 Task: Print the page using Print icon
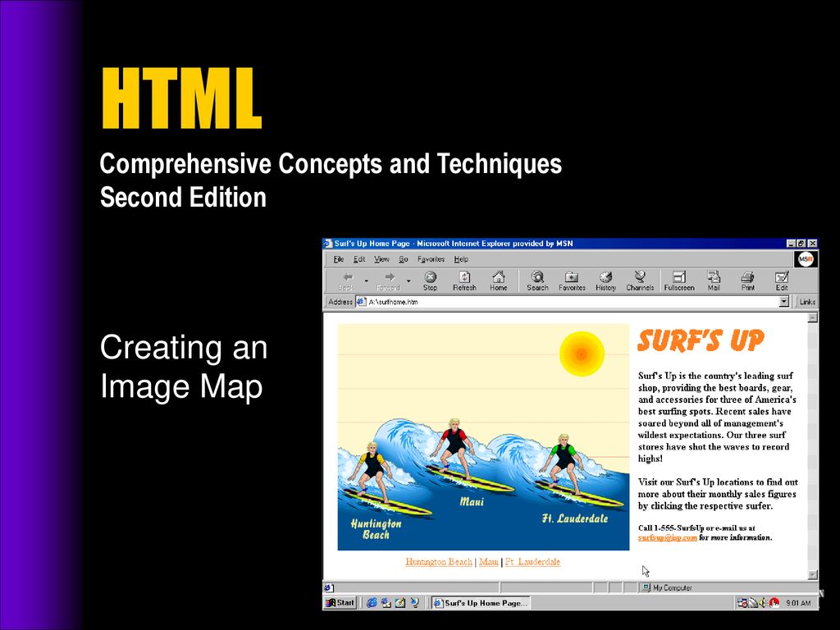748,281
